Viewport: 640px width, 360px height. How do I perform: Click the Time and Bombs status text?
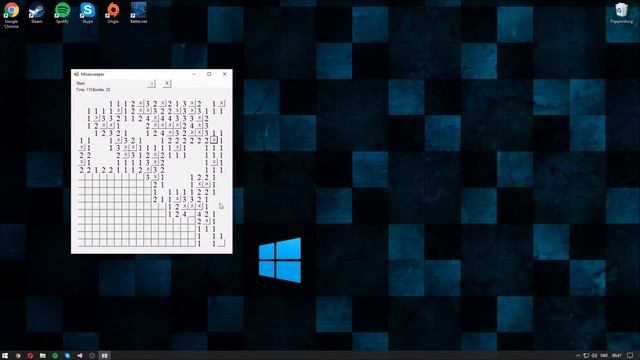tap(93, 89)
